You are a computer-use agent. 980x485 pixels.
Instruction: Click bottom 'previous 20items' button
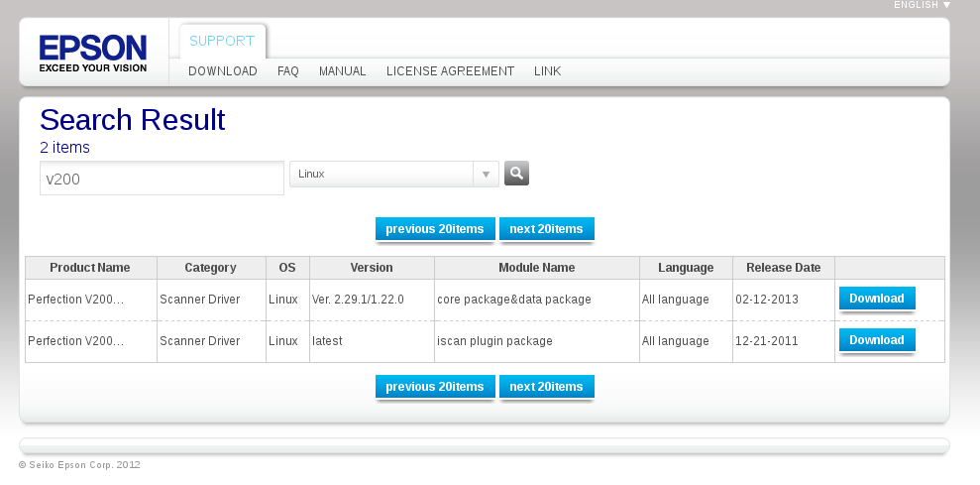tap(435, 387)
